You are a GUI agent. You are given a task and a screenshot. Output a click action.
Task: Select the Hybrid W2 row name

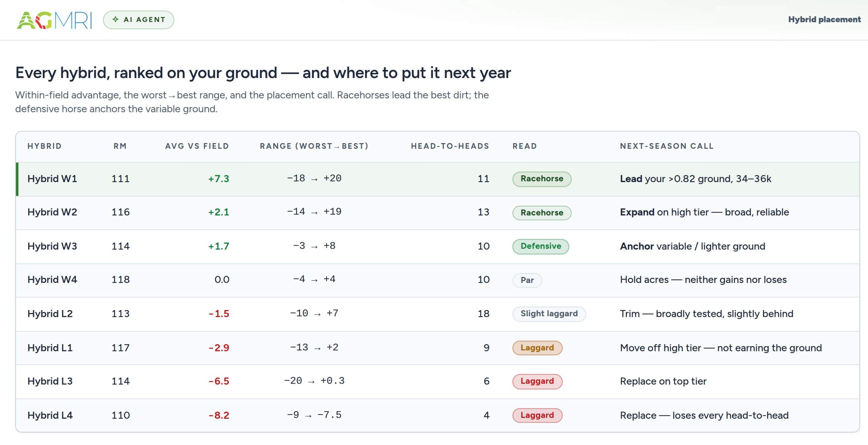(x=52, y=212)
